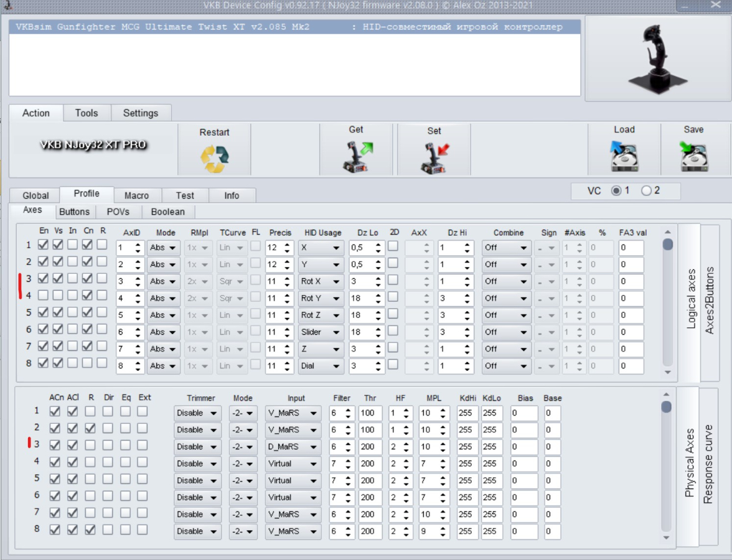Viewport: 732px width, 560px height.
Task: Open HID Usage dropdown showing Z
Action: pos(321,349)
